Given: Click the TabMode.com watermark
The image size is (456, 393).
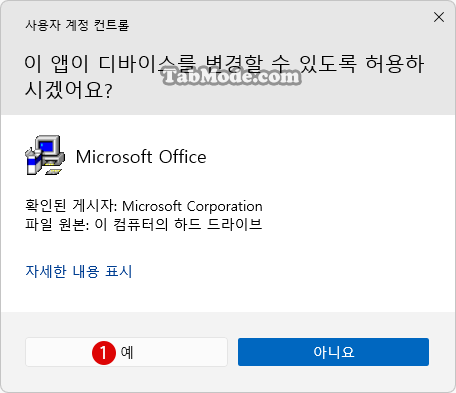Looking at the screenshot, I should click(x=231, y=76).
